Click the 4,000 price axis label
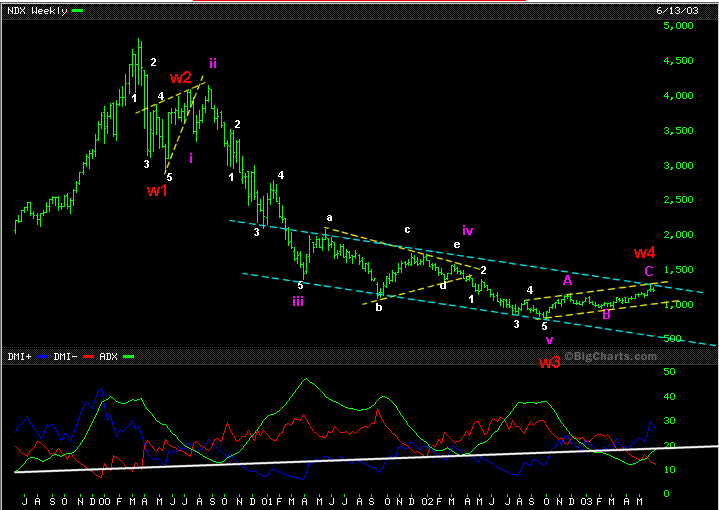The height and width of the screenshot is (510, 719). tap(678, 95)
